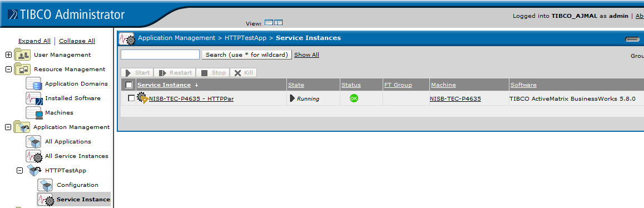Screen dimensions: 644x208
Task: Select Resource Management in the tree
Action: click(x=70, y=69)
